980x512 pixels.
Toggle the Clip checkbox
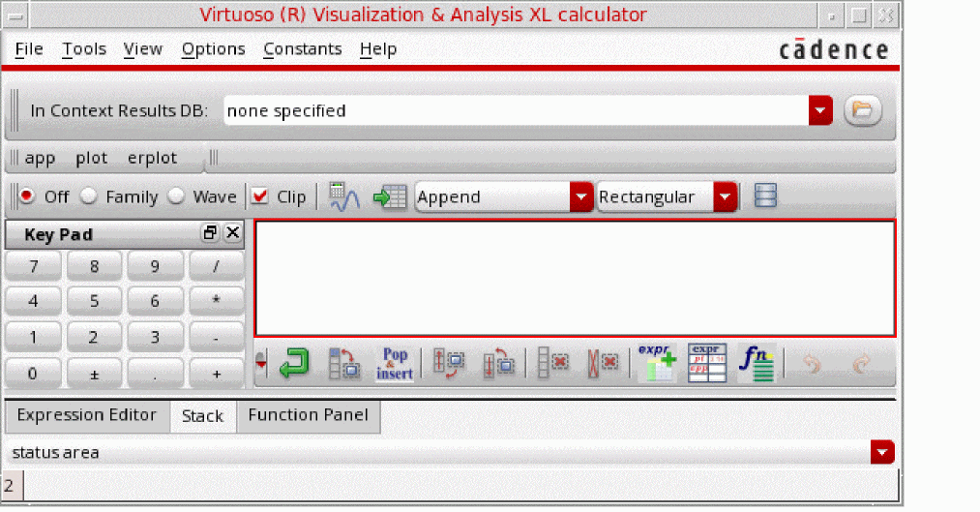point(260,196)
